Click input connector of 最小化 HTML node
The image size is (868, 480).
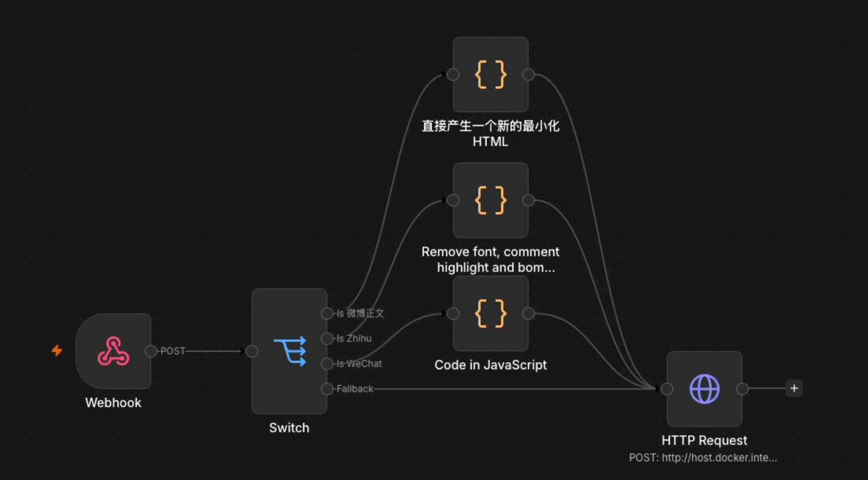click(x=453, y=74)
